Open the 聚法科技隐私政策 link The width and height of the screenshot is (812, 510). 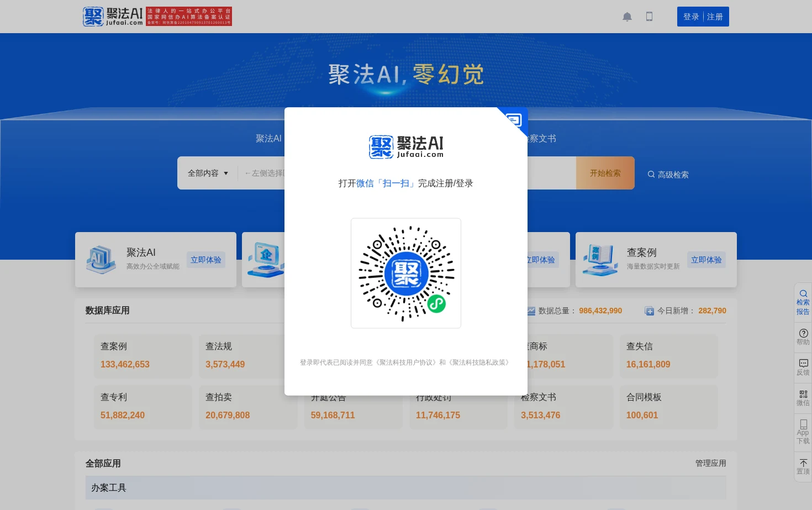pos(480,362)
